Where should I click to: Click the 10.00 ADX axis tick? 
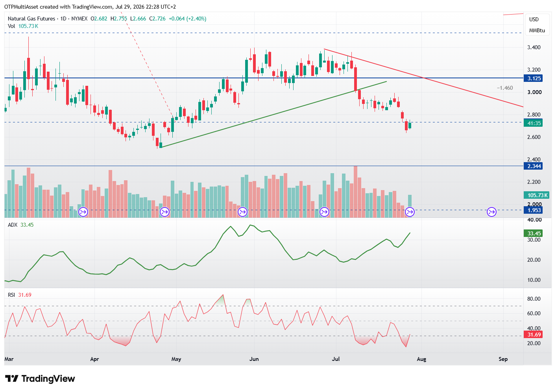[x=534, y=280]
